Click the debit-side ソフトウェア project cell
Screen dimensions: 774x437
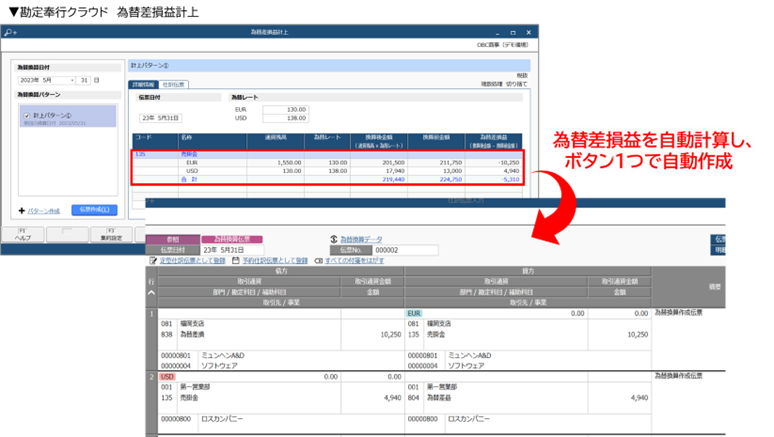pyautogui.click(x=219, y=366)
